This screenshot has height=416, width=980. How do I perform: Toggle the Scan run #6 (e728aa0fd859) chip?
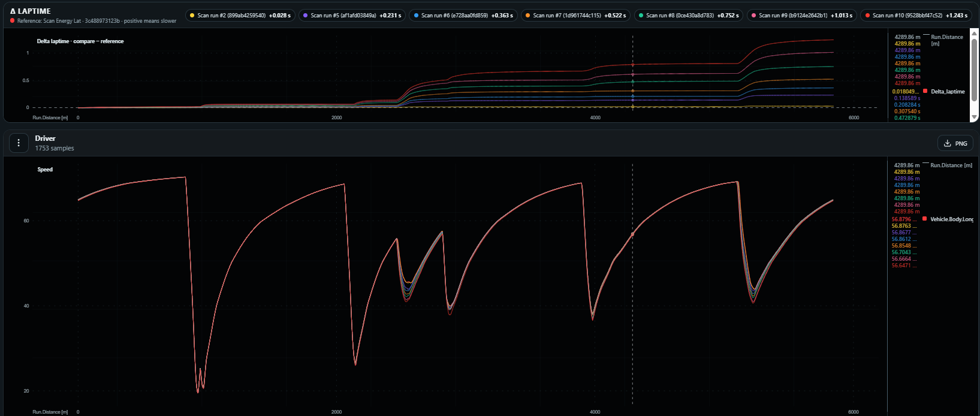click(463, 16)
